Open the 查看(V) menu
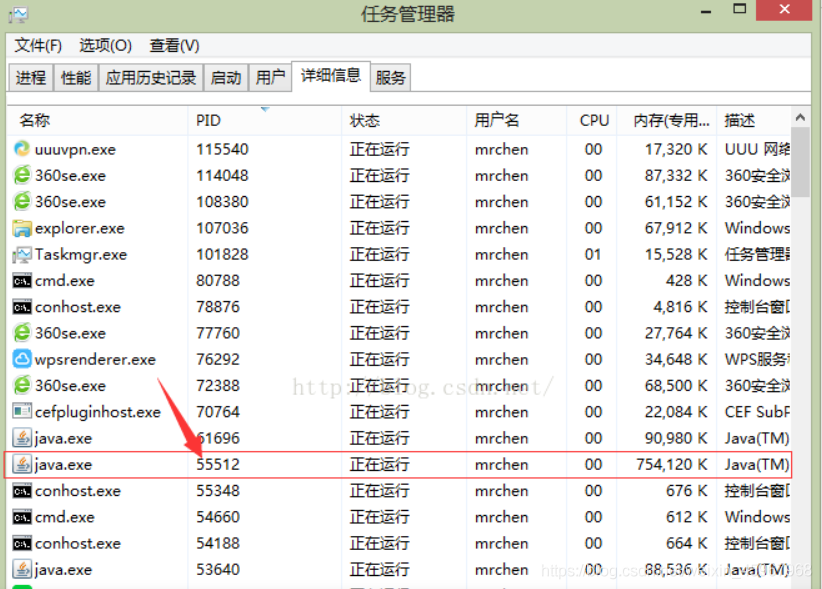Screen dimensions: 822x589 pyautogui.click(x=174, y=46)
